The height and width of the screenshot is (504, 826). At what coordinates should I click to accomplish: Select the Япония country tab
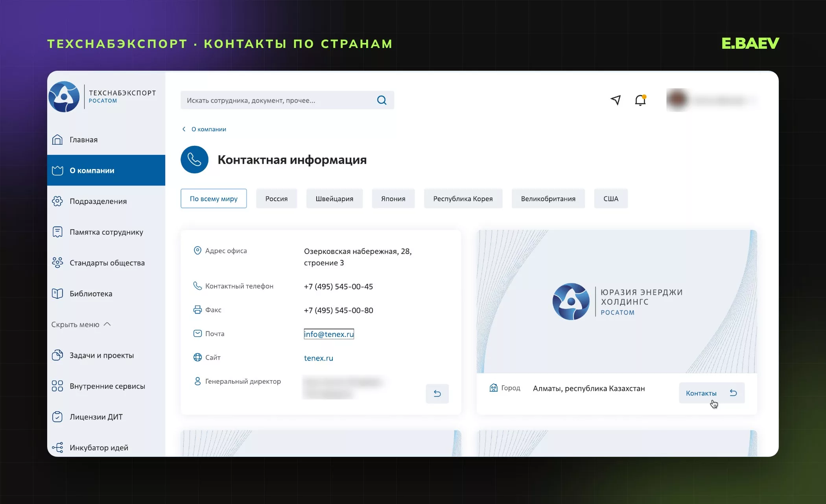click(x=393, y=199)
